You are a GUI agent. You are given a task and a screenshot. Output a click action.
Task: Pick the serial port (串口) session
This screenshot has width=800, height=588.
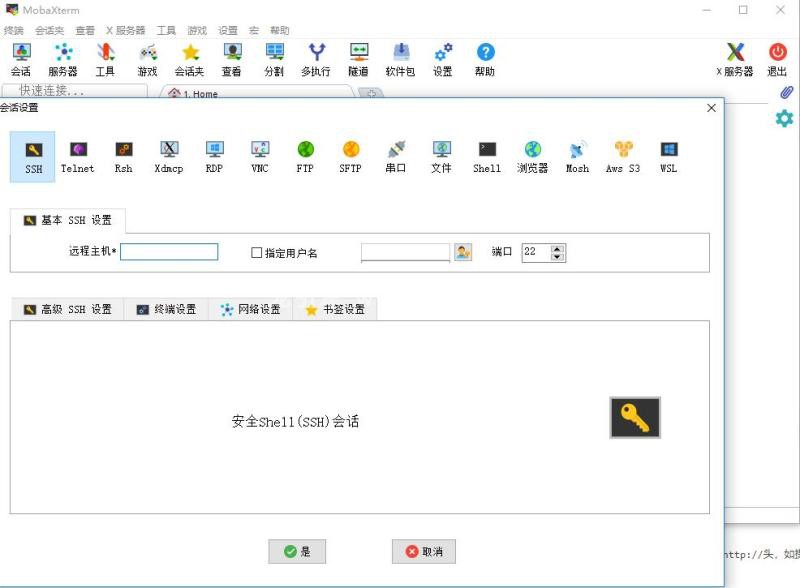(x=396, y=157)
